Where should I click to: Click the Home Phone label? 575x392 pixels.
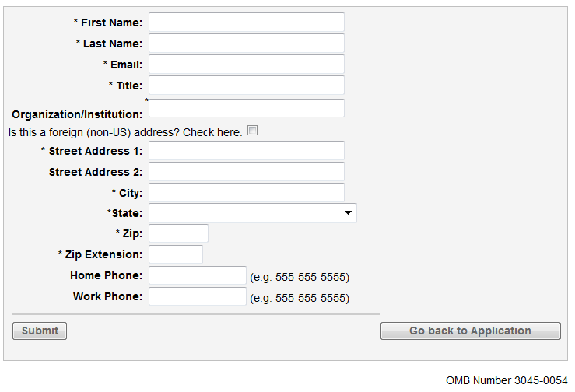click(106, 275)
